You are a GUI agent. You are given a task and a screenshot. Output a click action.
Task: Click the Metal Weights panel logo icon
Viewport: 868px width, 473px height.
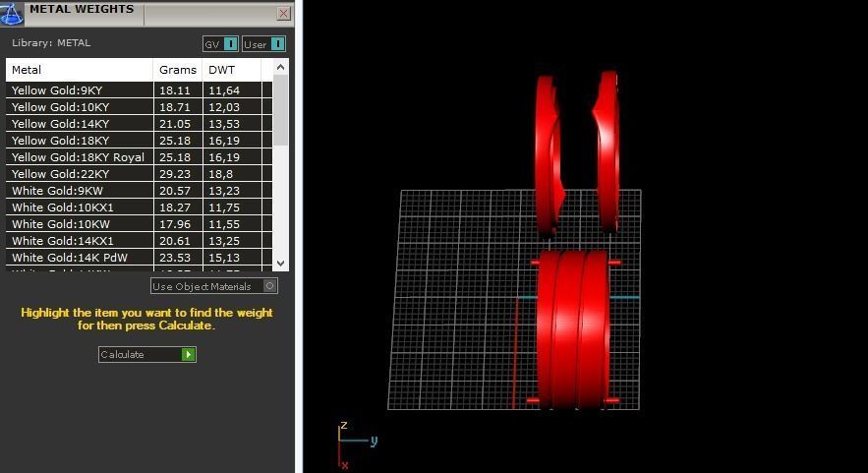click(12, 14)
